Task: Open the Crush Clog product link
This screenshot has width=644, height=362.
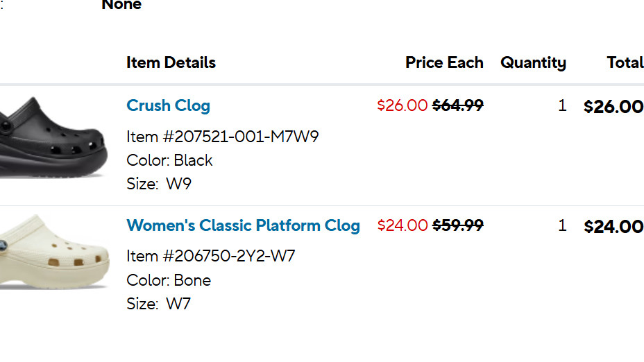Action: click(x=169, y=105)
